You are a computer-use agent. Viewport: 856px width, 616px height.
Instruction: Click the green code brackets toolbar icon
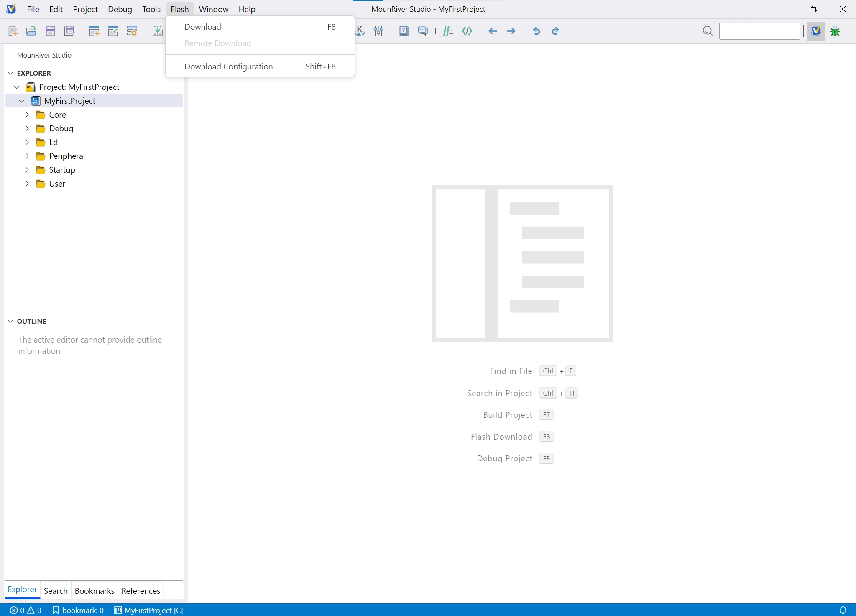click(x=467, y=31)
